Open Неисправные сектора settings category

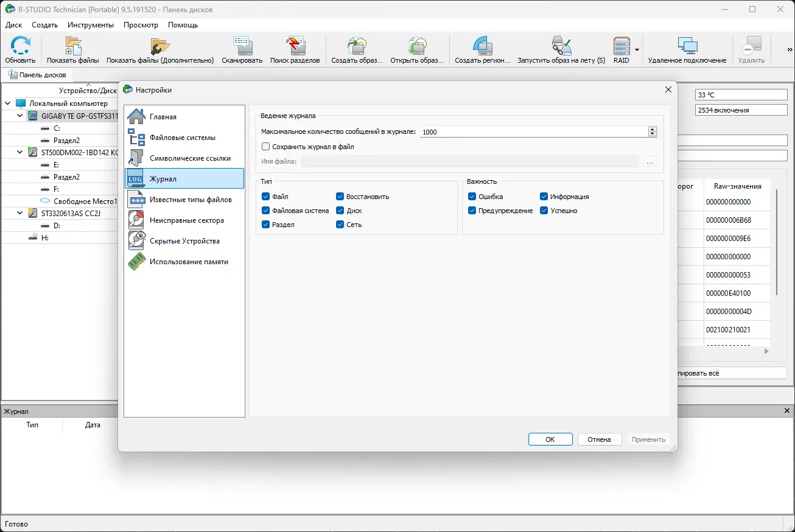point(184,220)
